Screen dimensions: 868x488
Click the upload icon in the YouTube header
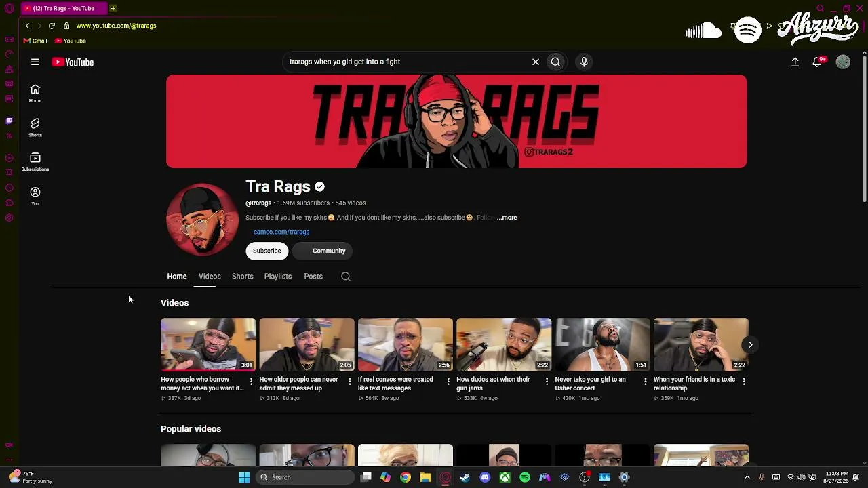[x=795, y=62]
